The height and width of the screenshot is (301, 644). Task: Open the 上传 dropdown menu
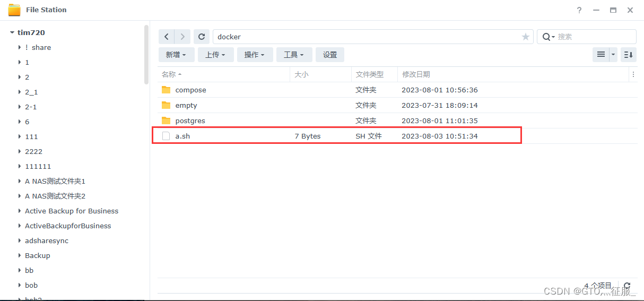pos(215,55)
